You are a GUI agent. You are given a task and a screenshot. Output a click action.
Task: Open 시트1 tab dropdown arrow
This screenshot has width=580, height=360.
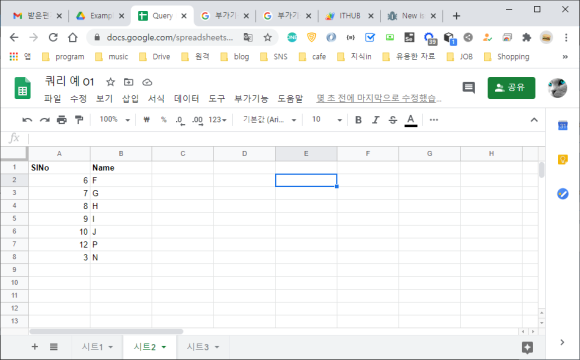click(x=111, y=347)
